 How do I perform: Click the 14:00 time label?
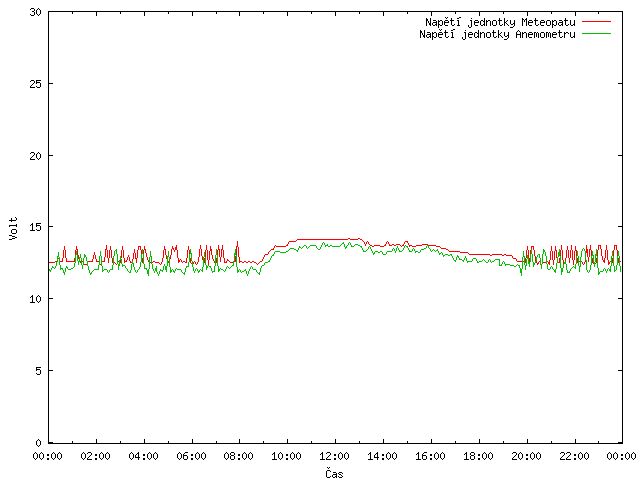(383, 456)
